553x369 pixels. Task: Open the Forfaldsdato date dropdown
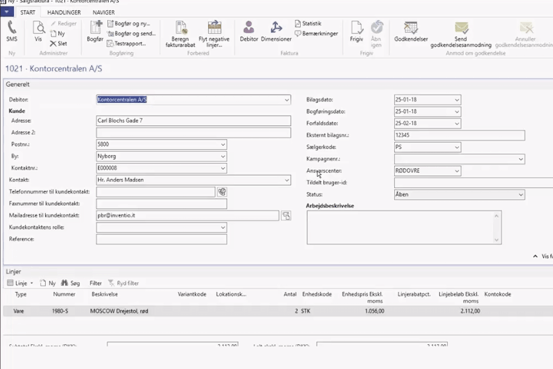(457, 123)
